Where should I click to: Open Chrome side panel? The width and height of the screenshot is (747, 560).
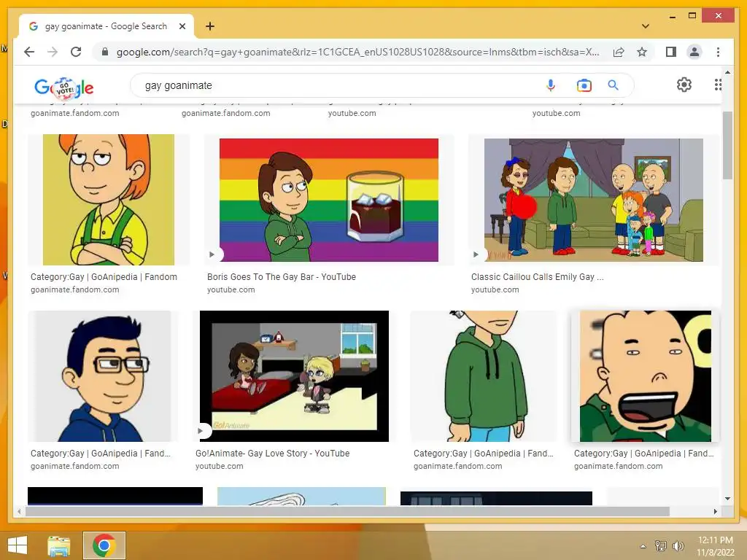coord(671,52)
